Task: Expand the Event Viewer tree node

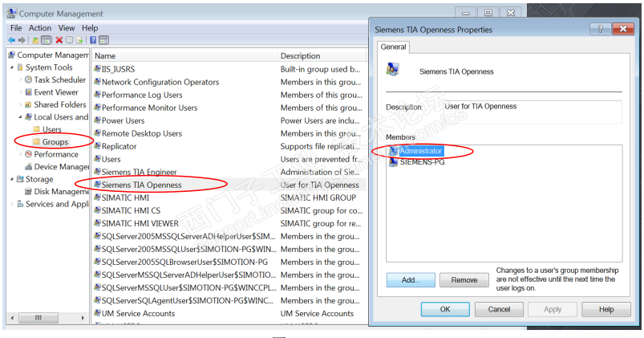Action: point(21,92)
